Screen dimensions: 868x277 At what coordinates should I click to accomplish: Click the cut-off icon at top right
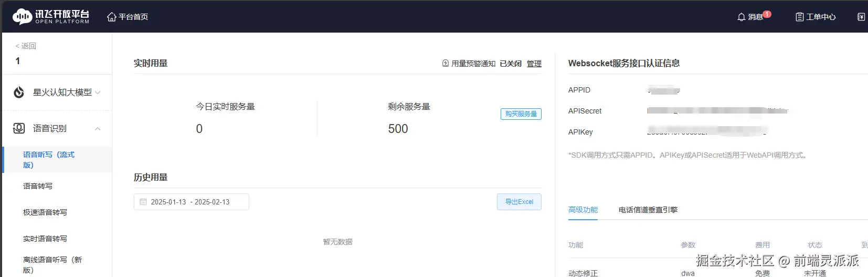[x=861, y=17]
